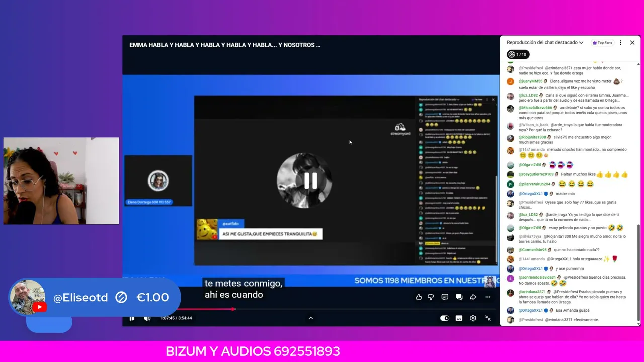The image size is (644, 362).
Task: Click the @silvia75yya username in the chat
Action: coord(530,236)
